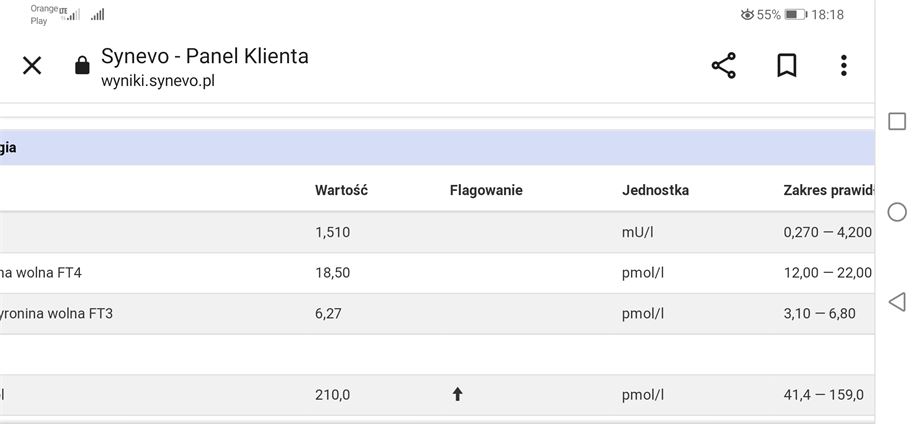Tap the battery indicator in status bar
Image resolution: width=920 pixels, height=424 pixels.
point(796,15)
